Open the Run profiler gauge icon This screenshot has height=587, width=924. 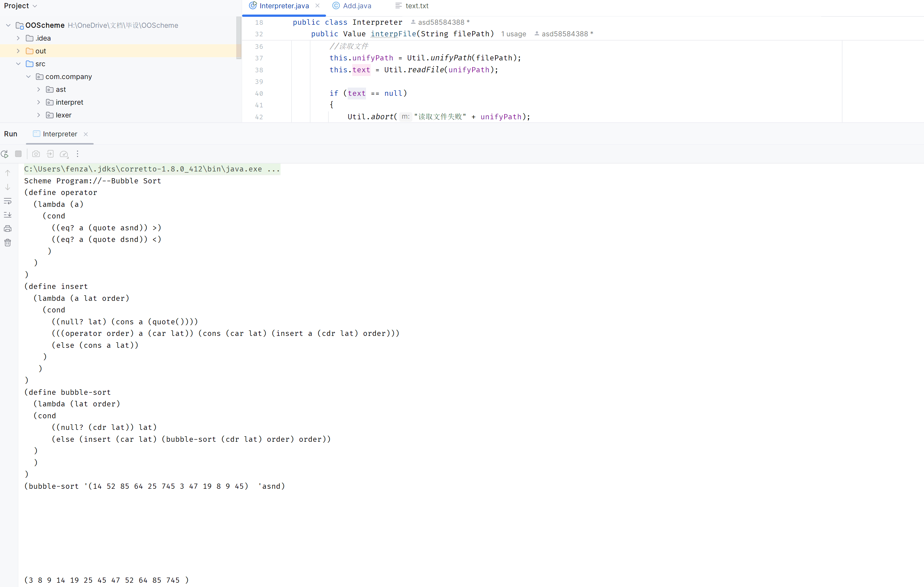64,154
